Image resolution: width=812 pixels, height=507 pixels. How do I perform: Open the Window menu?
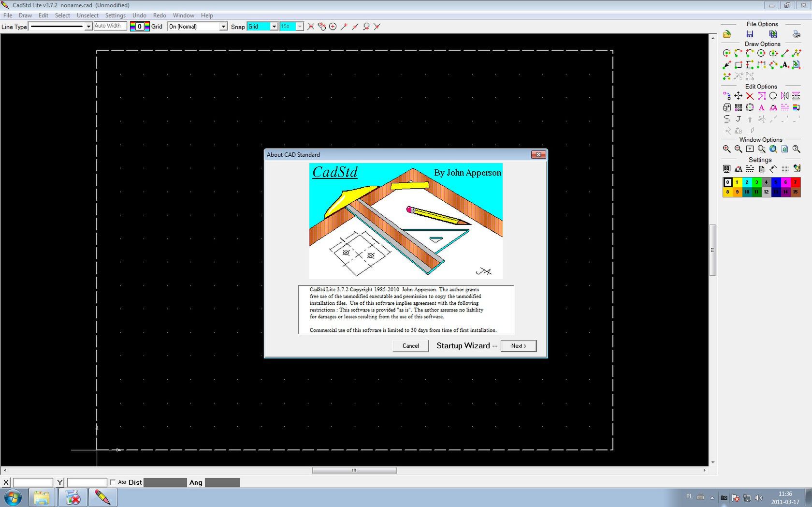184,15
